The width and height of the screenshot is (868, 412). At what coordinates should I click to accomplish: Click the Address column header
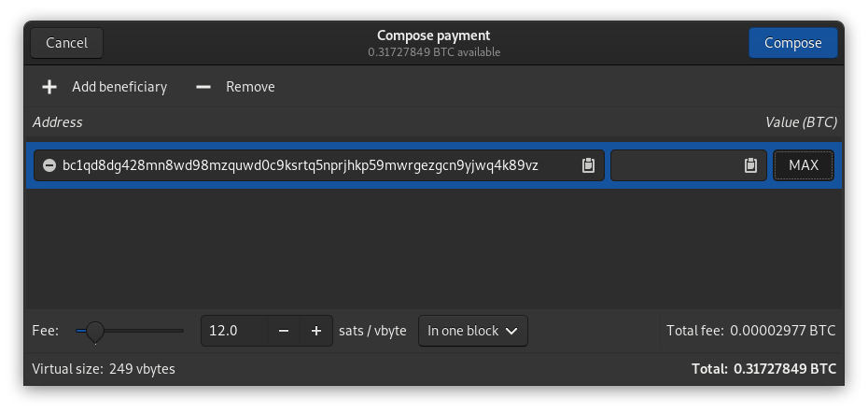pyautogui.click(x=57, y=122)
